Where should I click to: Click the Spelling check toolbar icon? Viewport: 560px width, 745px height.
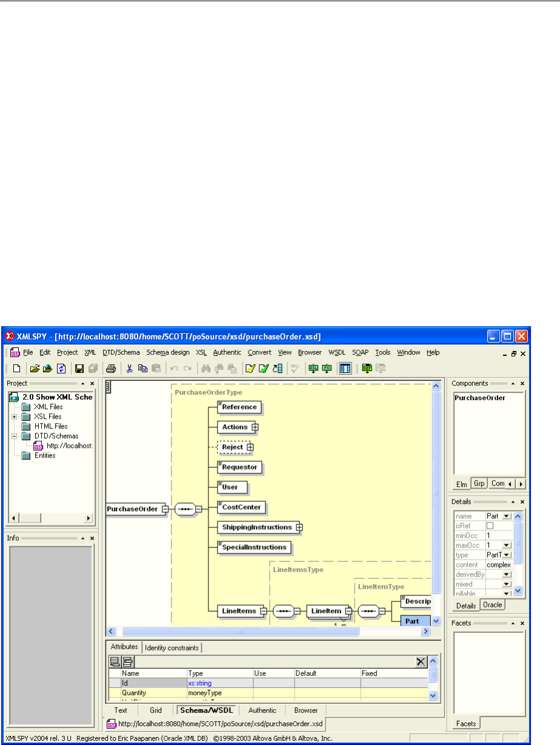point(295,368)
